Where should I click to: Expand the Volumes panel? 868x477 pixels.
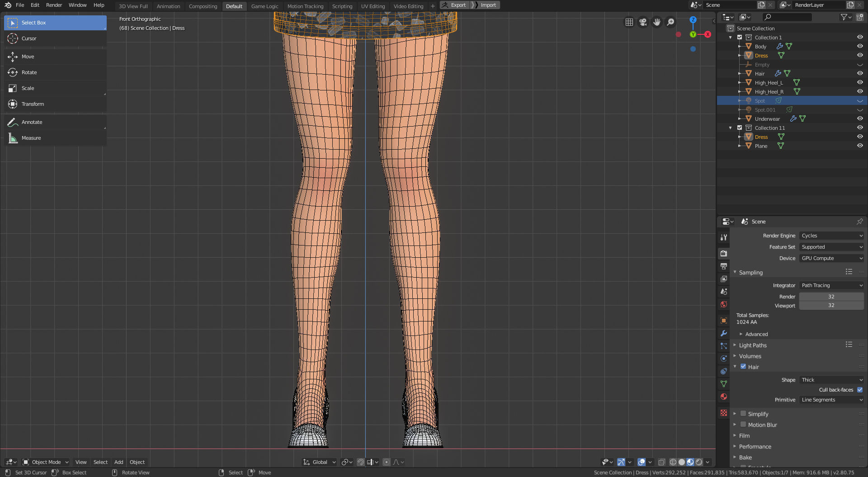pos(750,356)
